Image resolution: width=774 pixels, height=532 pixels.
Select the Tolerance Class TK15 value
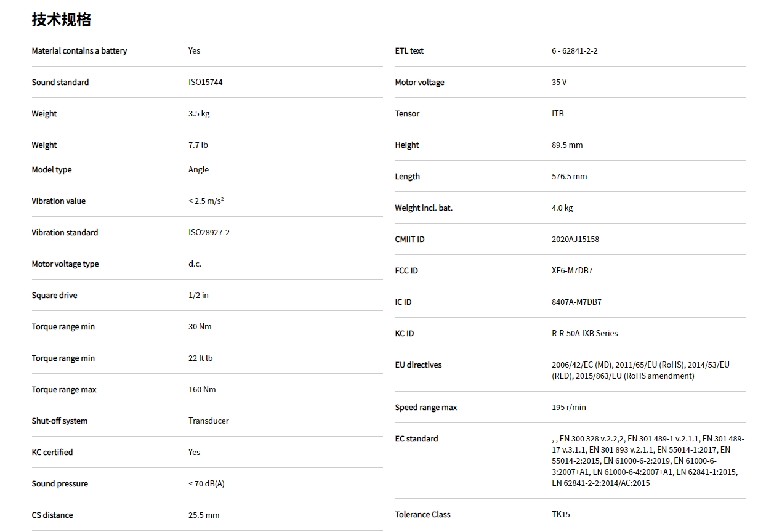(x=561, y=514)
